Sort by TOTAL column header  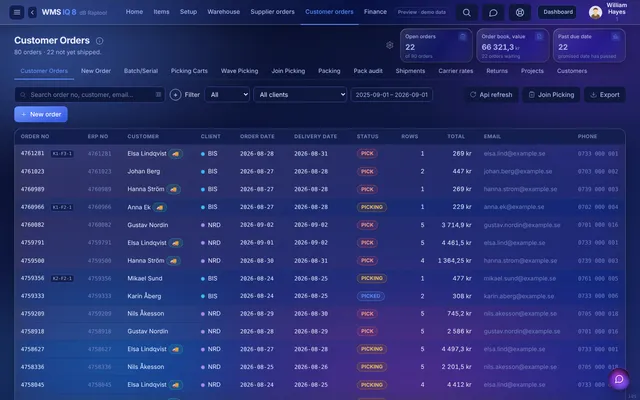tap(456, 136)
